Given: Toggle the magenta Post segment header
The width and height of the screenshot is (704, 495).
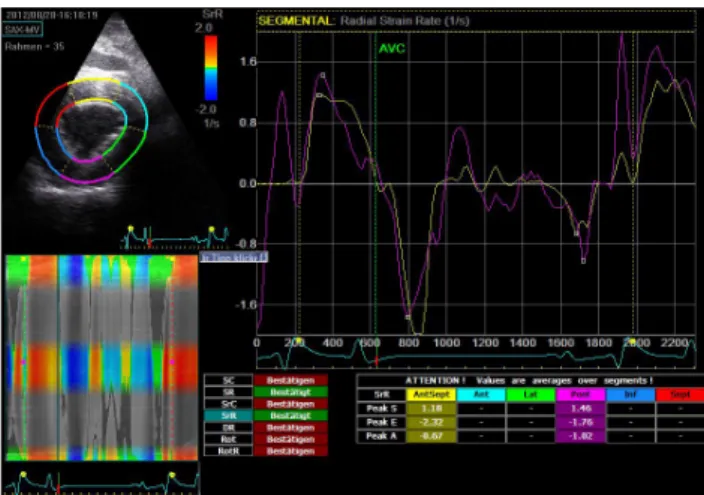Looking at the screenshot, I should [581, 395].
